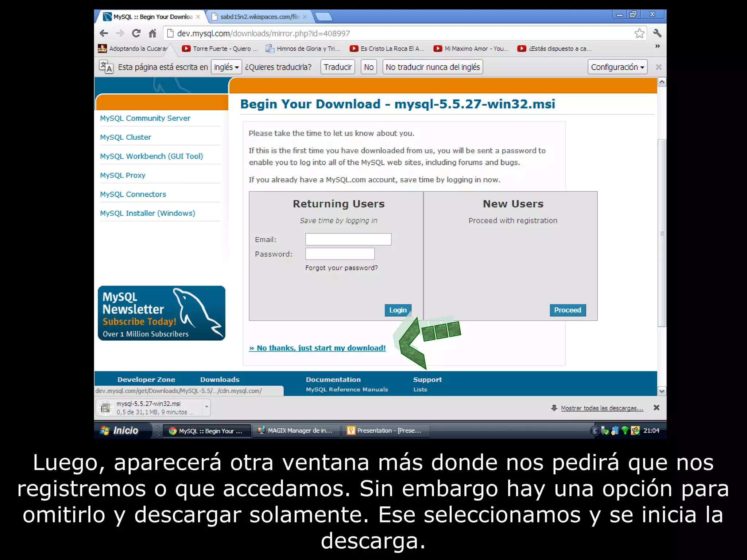Viewport: 747px width, 560px height.
Task: Expand hidden system tray icons
Action: (594, 431)
